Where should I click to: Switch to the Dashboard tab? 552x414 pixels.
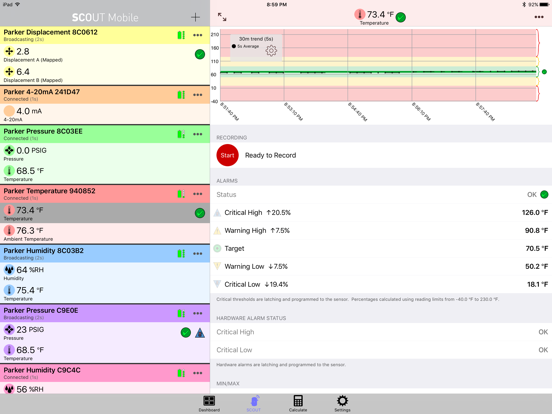coord(209,403)
